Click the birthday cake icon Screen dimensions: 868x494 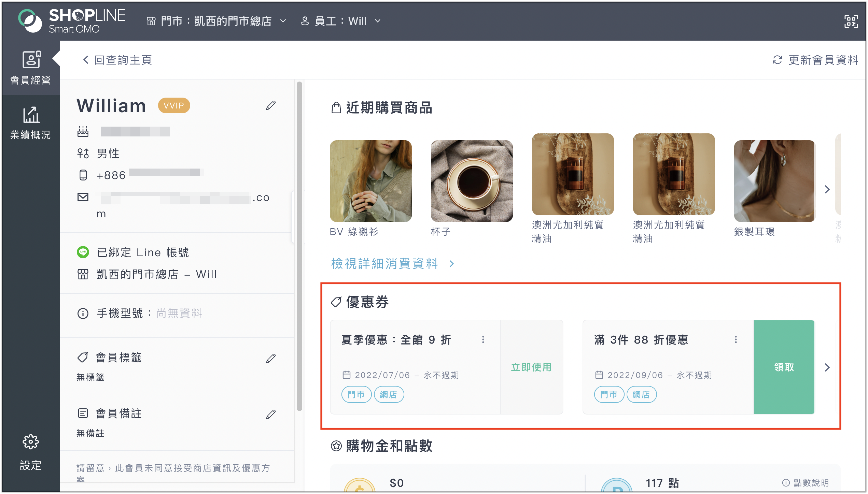click(83, 131)
